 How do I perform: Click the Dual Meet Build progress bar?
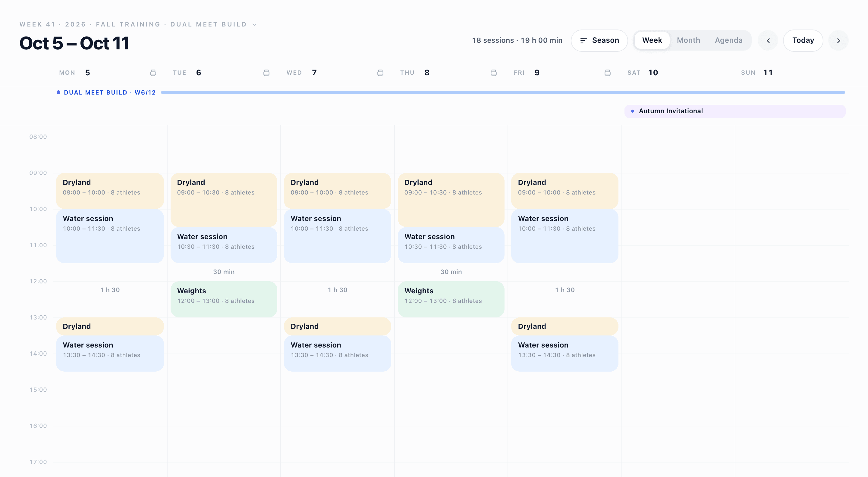pyautogui.click(x=503, y=92)
